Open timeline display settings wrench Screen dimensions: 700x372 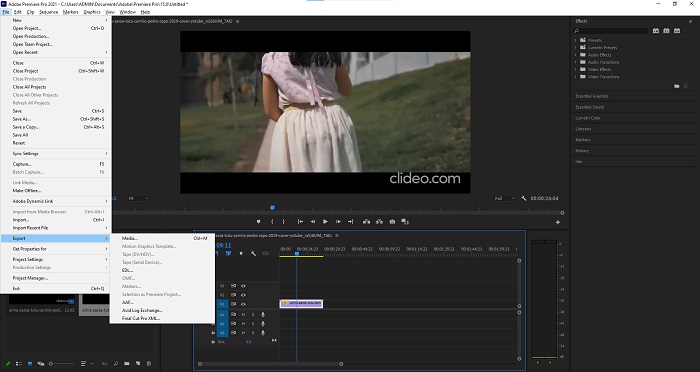(253, 253)
